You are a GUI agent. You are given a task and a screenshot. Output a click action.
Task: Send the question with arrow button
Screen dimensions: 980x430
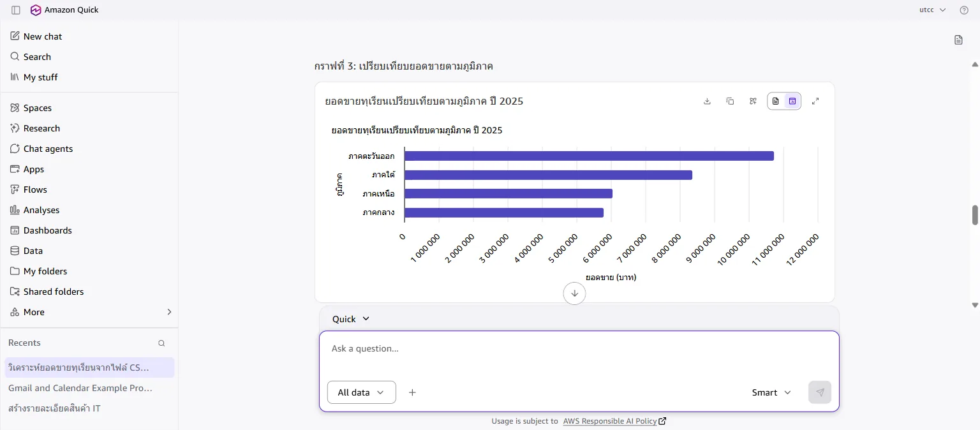coord(820,392)
